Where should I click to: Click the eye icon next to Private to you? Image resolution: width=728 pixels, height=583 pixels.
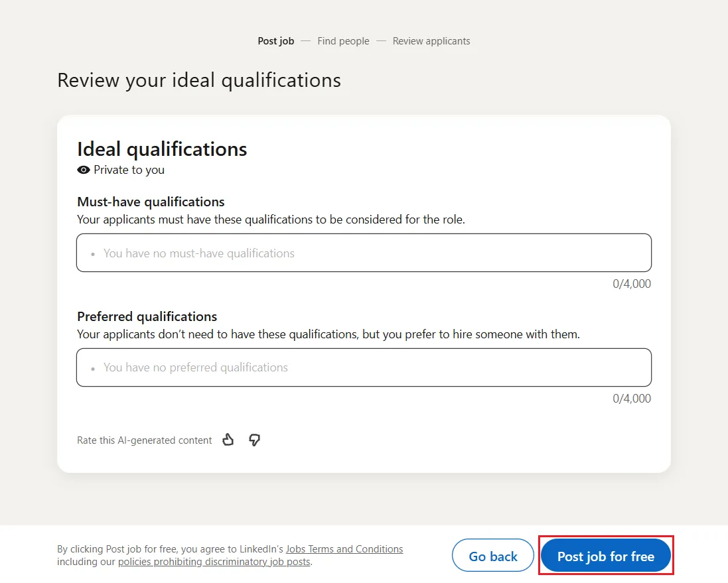[x=83, y=170]
